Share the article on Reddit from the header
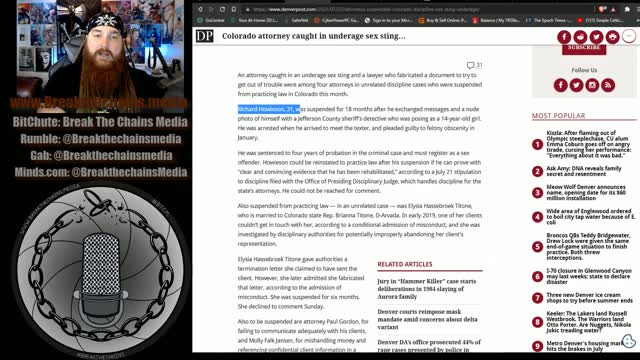Screen dimensions: 640x360 (580, 37)
